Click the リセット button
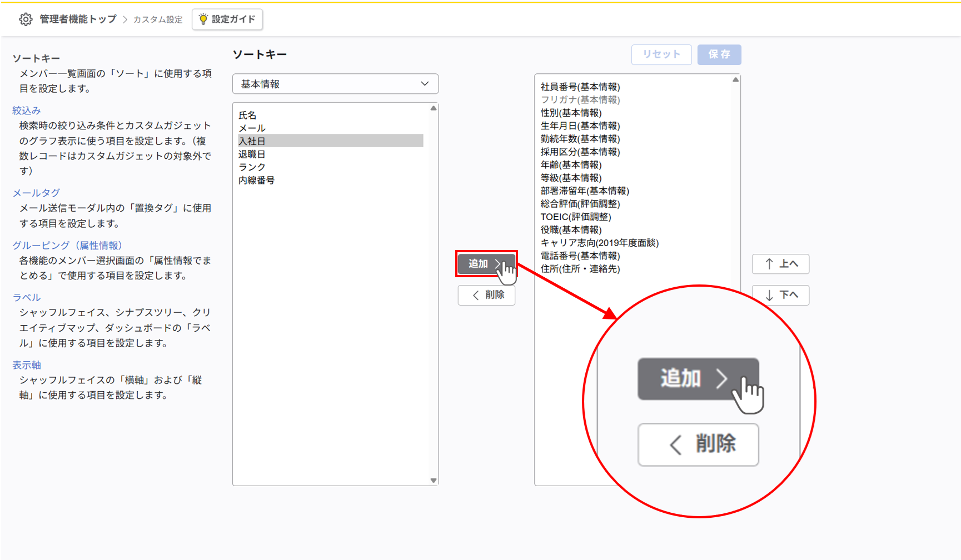The image size is (961, 560). click(x=661, y=54)
